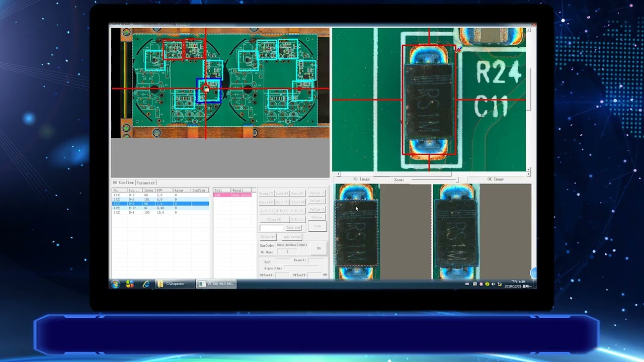
Task: Click the Lack(8) defect button
Action: point(282,194)
